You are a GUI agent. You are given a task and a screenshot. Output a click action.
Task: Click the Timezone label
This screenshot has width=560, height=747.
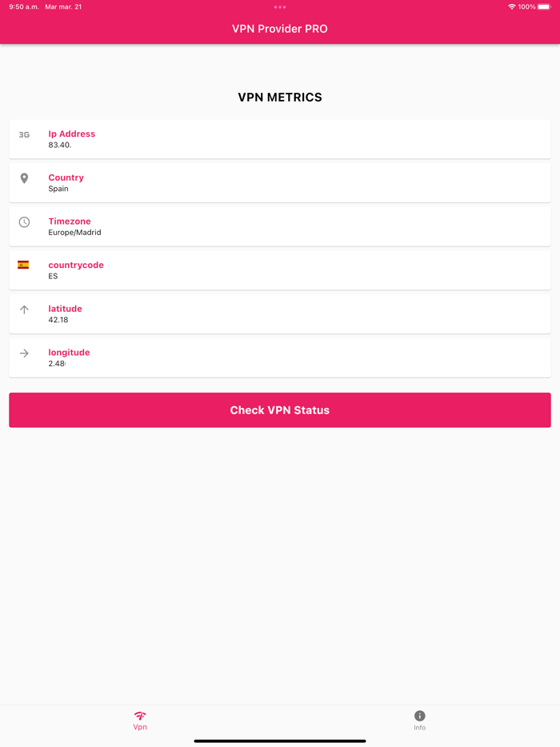point(70,221)
